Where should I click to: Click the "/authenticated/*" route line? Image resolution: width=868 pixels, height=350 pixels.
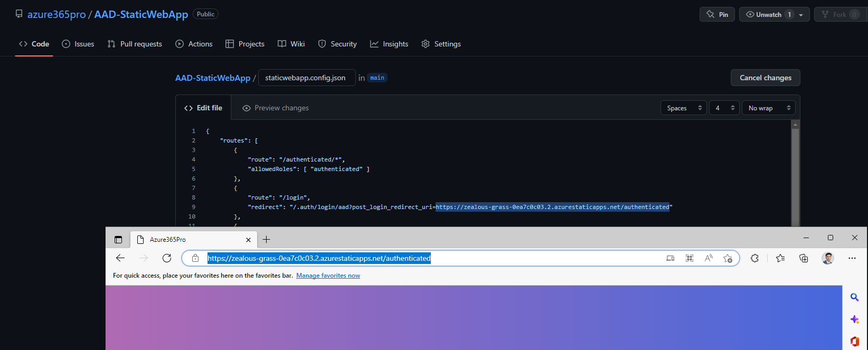tap(296, 159)
